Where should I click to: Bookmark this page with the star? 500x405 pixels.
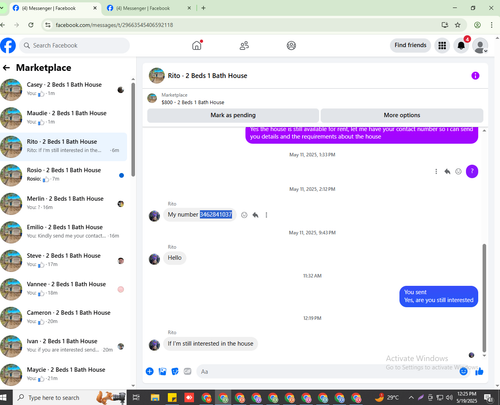point(458,25)
